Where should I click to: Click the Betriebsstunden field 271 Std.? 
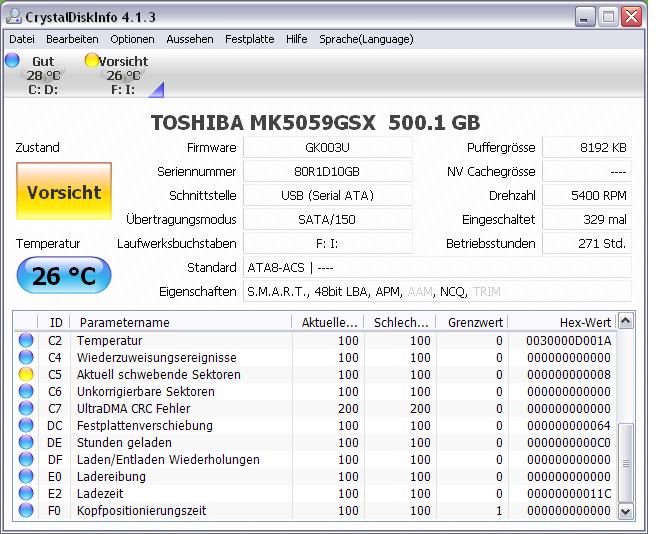point(587,243)
